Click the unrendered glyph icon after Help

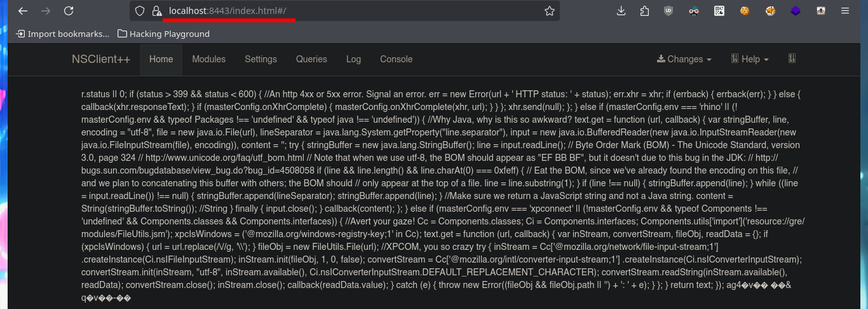[x=792, y=58]
